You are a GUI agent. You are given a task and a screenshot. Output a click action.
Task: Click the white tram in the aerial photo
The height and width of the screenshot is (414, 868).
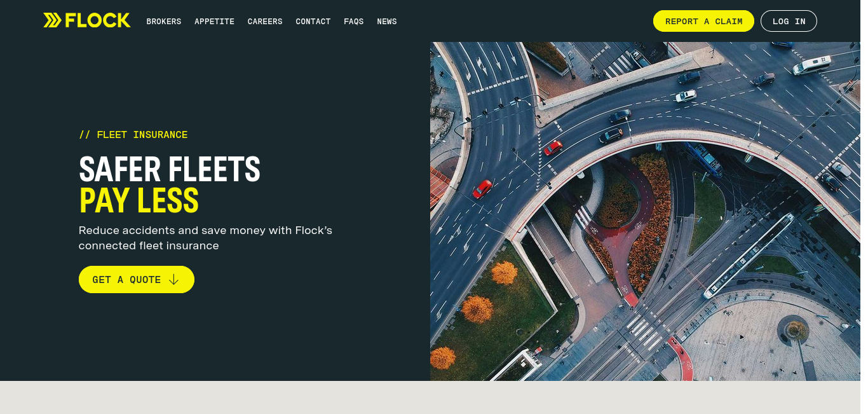(x=749, y=256)
